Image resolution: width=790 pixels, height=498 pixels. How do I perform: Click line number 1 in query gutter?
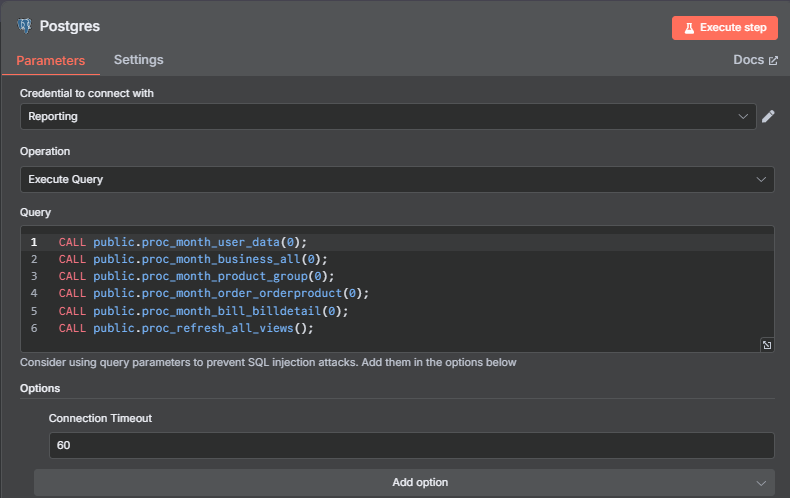coord(34,242)
